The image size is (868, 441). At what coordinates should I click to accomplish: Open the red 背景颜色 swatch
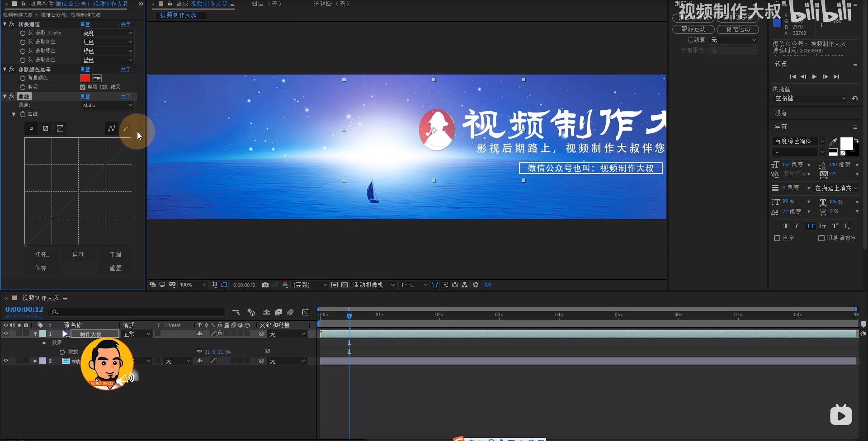[85, 78]
